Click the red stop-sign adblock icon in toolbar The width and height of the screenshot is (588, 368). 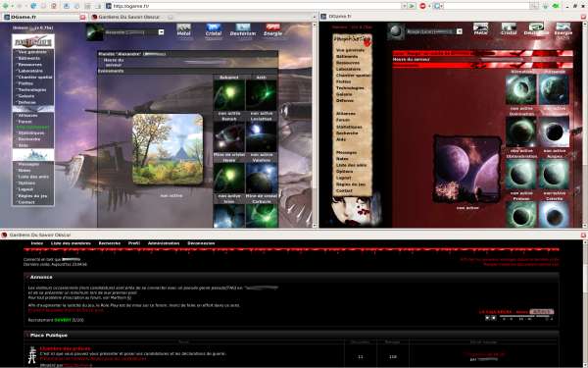423,6
